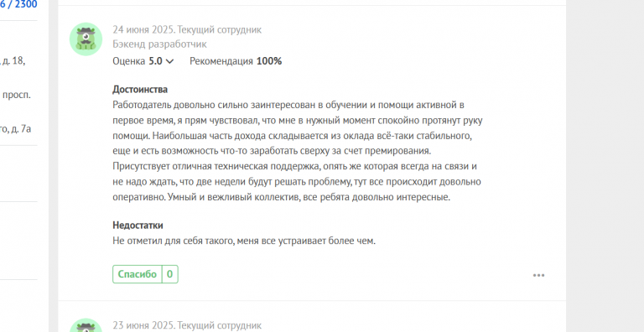The image size is (644, 332).
Task: Click the date 23 июня 2025. Текущий сотрудник
Action: [187, 326]
